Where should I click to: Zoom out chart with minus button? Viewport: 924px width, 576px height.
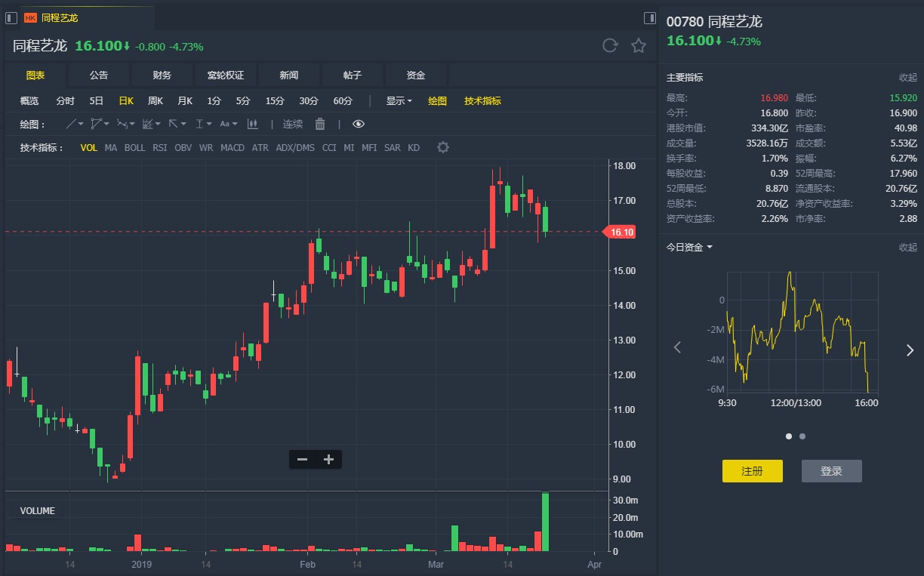302,459
